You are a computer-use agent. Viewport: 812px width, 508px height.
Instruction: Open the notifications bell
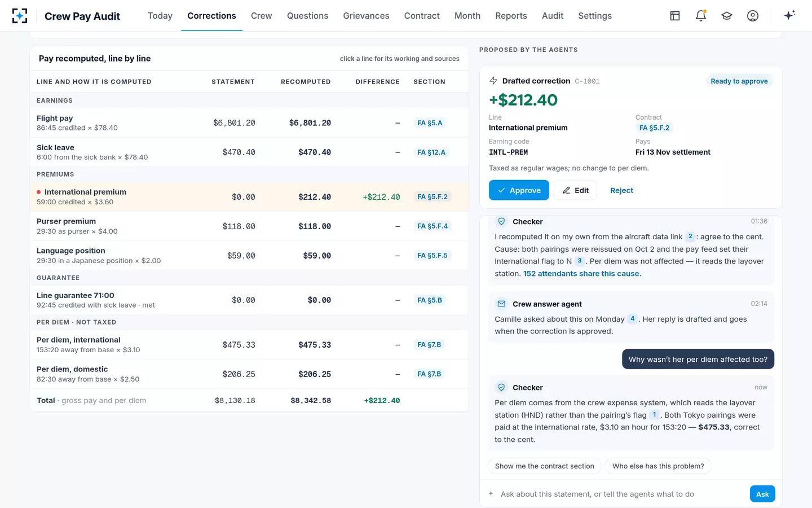(x=701, y=16)
